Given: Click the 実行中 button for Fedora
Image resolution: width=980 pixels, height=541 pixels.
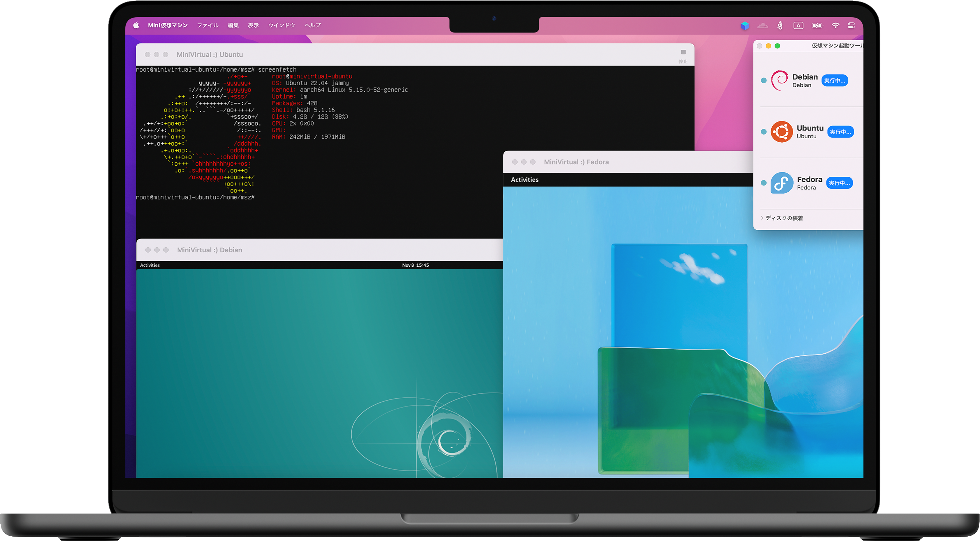Looking at the screenshot, I should coord(839,183).
